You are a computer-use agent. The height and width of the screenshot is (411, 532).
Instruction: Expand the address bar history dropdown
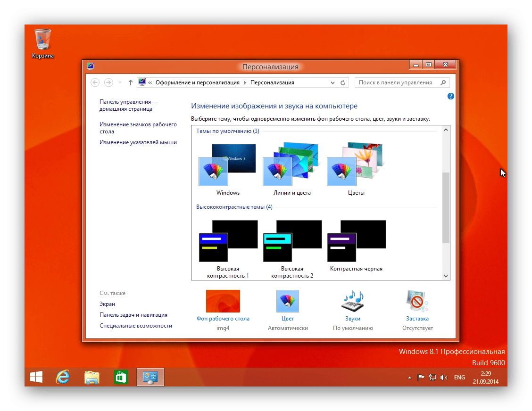pos(332,83)
